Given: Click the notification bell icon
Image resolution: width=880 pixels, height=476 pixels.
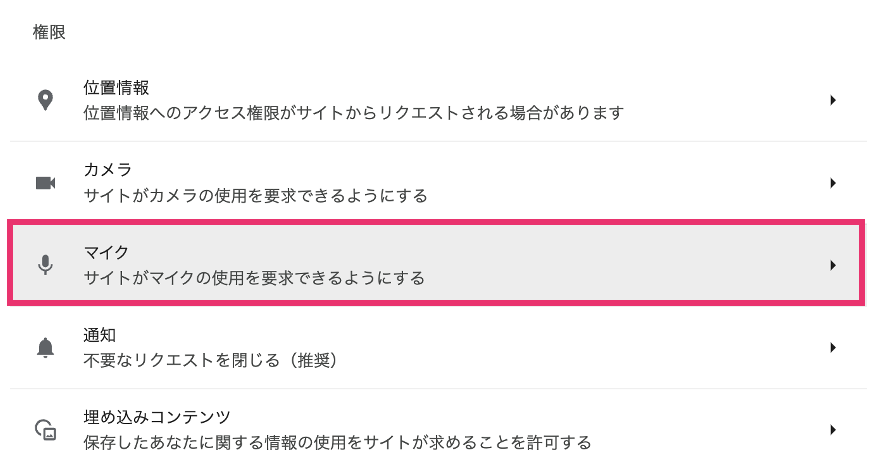Looking at the screenshot, I should (x=45, y=347).
